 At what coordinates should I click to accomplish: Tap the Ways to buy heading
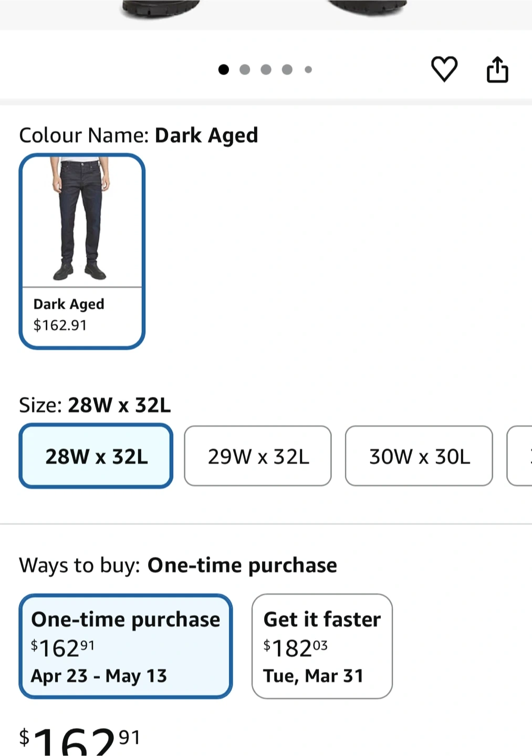coord(178,565)
